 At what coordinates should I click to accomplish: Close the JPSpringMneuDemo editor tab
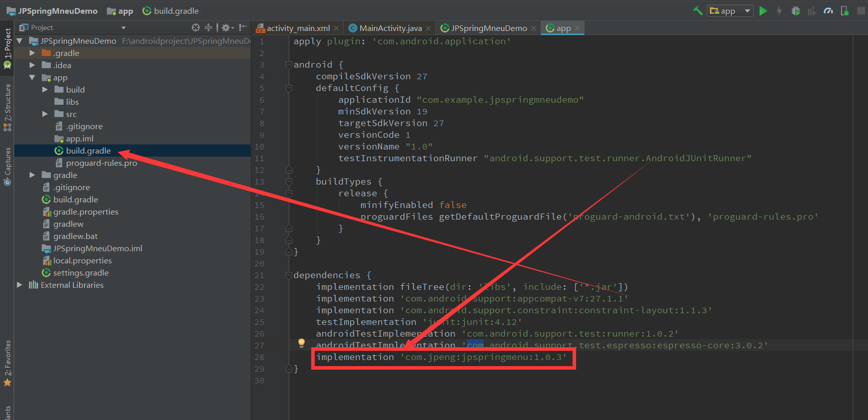[533, 28]
